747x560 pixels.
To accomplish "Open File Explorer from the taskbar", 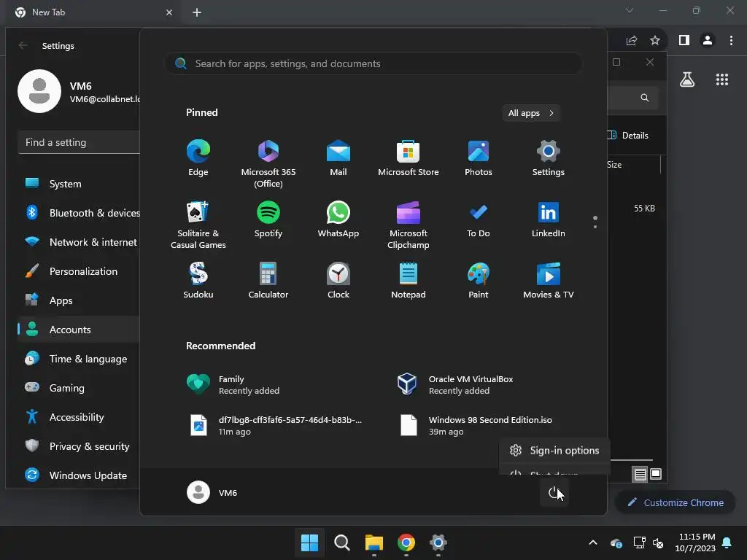I will (x=374, y=542).
